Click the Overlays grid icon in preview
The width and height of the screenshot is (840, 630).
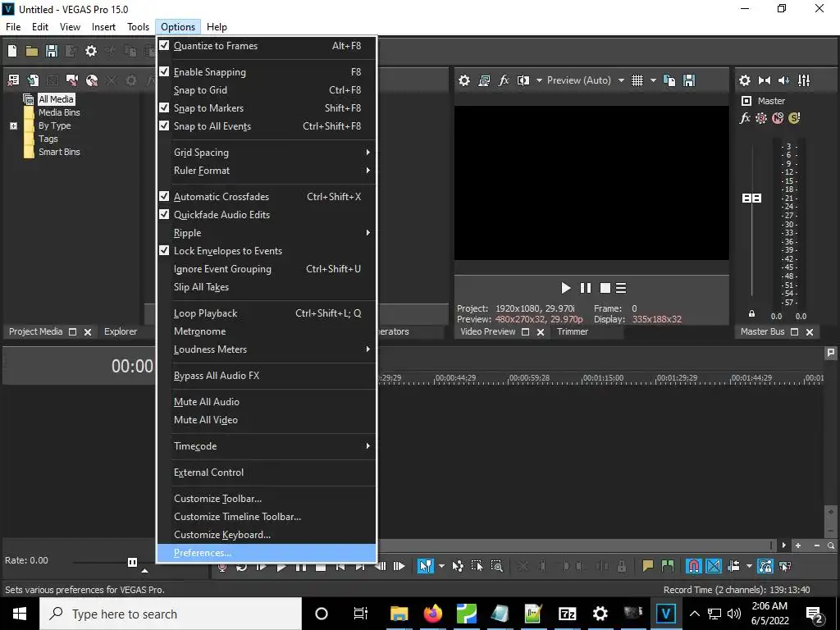pyautogui.click(x=637, y=80)
